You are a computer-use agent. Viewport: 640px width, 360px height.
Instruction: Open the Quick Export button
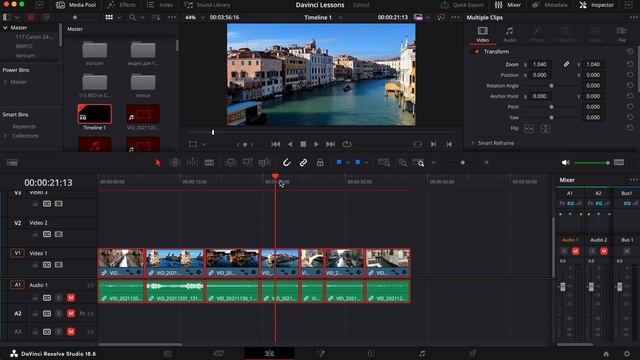[462, 5]
